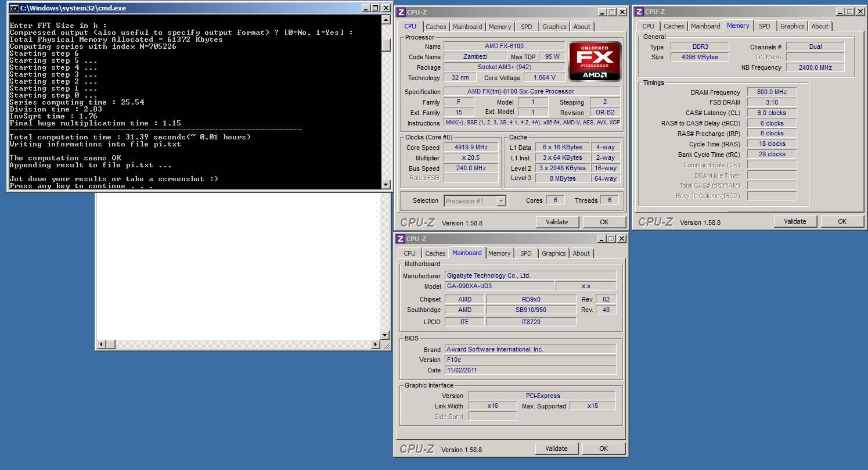This screenshot has width=868, height=470.
Task: Click the memory Size value 4096 MBytes
Action: (700, 57)
